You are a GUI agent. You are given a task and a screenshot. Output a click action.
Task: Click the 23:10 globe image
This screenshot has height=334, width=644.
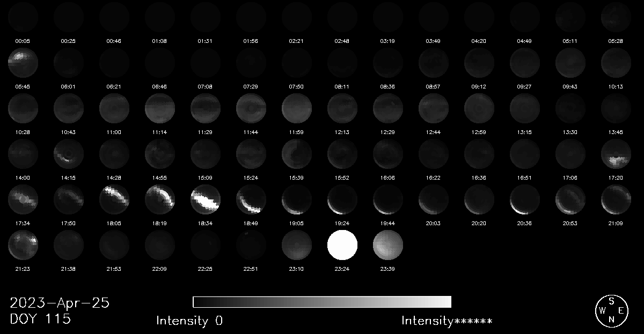click(x=296, y=245)
